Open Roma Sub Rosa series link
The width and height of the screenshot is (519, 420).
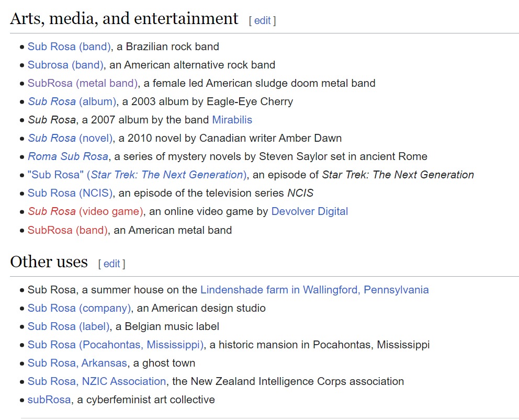pos(68,156)
